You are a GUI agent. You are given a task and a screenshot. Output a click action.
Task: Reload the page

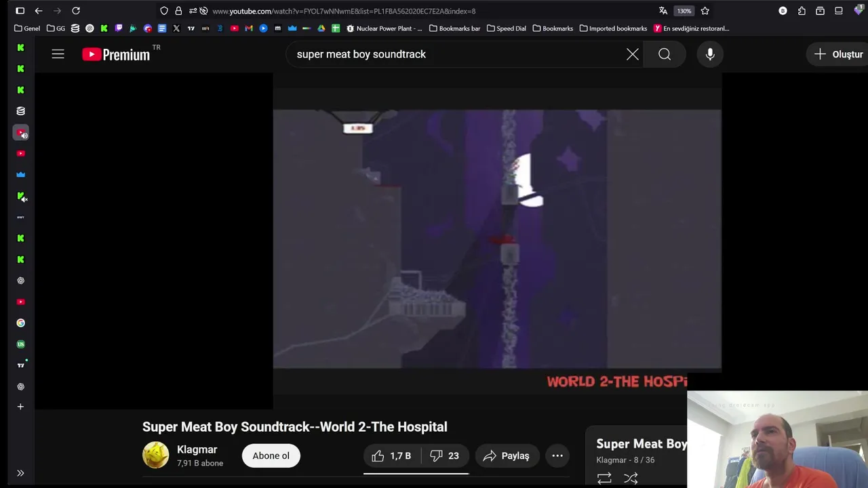click(76, 11)
